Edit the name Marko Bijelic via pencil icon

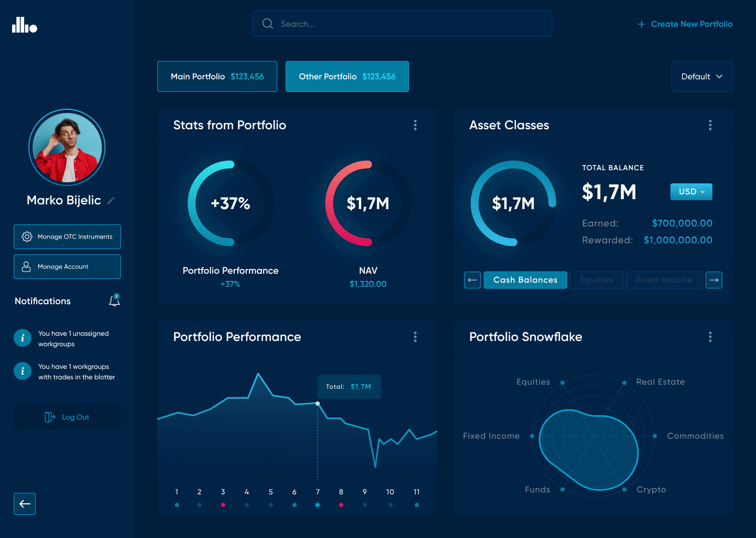click(x=111, y=200)
